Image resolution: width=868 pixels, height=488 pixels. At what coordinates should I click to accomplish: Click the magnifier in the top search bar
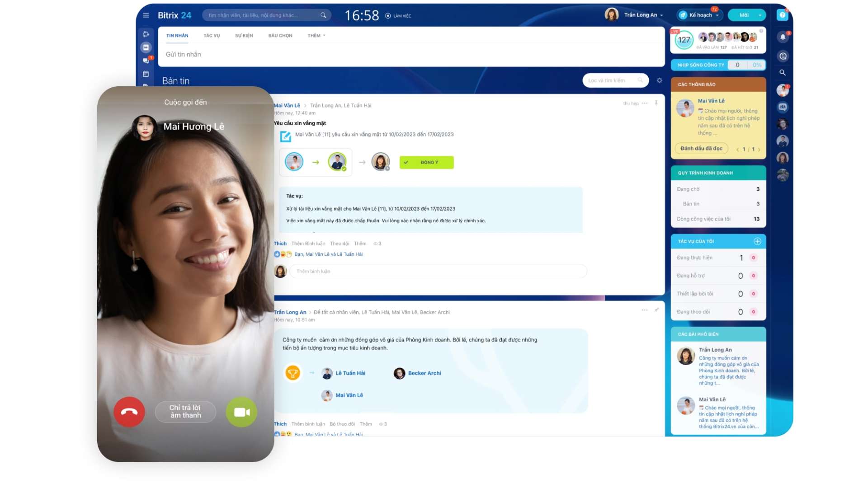pyautogui.click(x=323, y=15)
